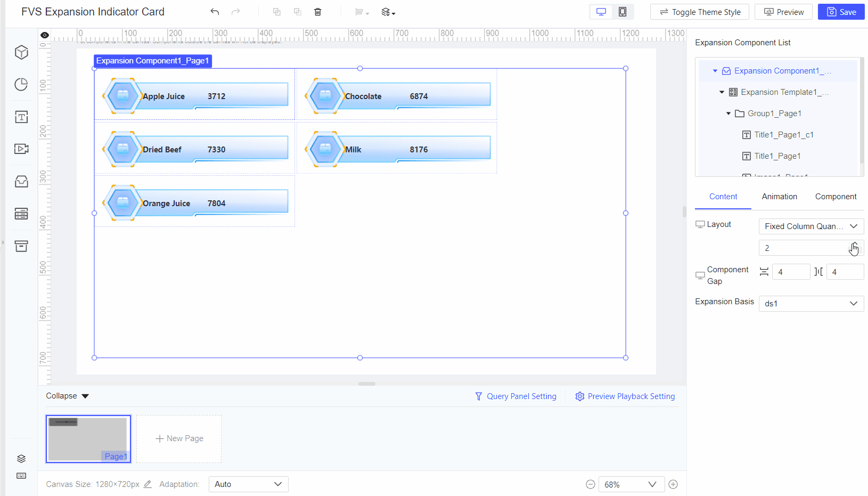
Task: Select the text component tool
Action: [21, 117]
